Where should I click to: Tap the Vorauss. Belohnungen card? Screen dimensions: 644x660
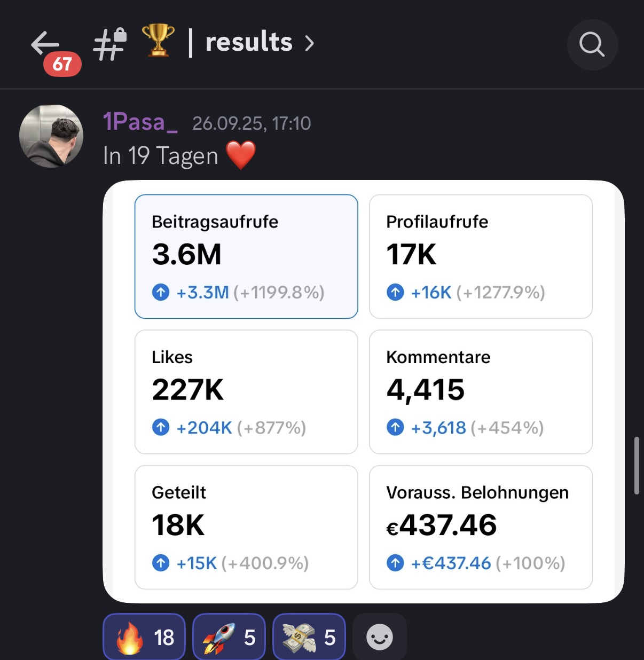click(x=481, y=527)
